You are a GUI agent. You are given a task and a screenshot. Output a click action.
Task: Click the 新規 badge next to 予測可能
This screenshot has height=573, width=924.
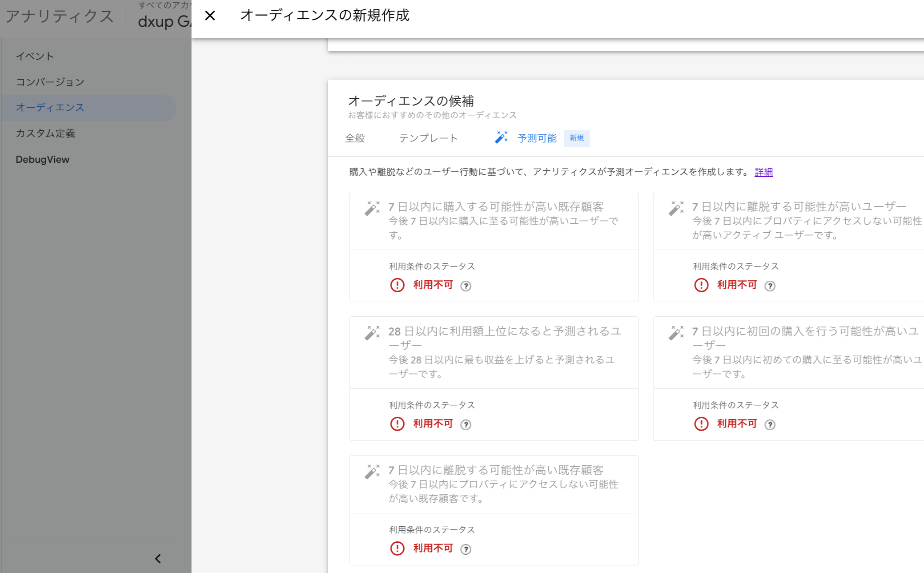point(577,138)
